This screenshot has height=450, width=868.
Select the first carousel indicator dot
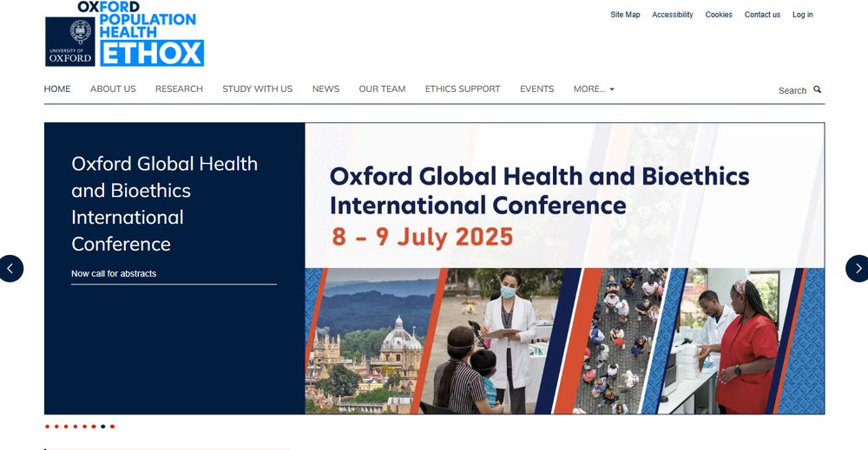pyautogui.click(x=47, y=427)
